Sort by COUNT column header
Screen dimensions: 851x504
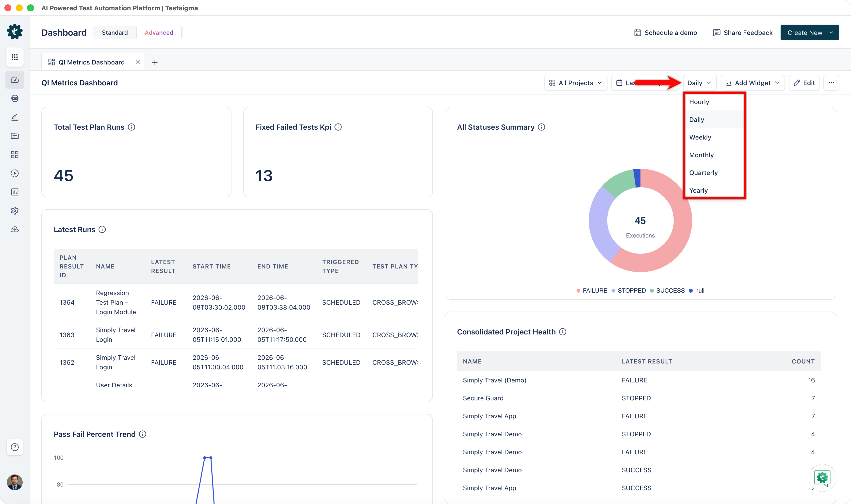tap(803, 362)
